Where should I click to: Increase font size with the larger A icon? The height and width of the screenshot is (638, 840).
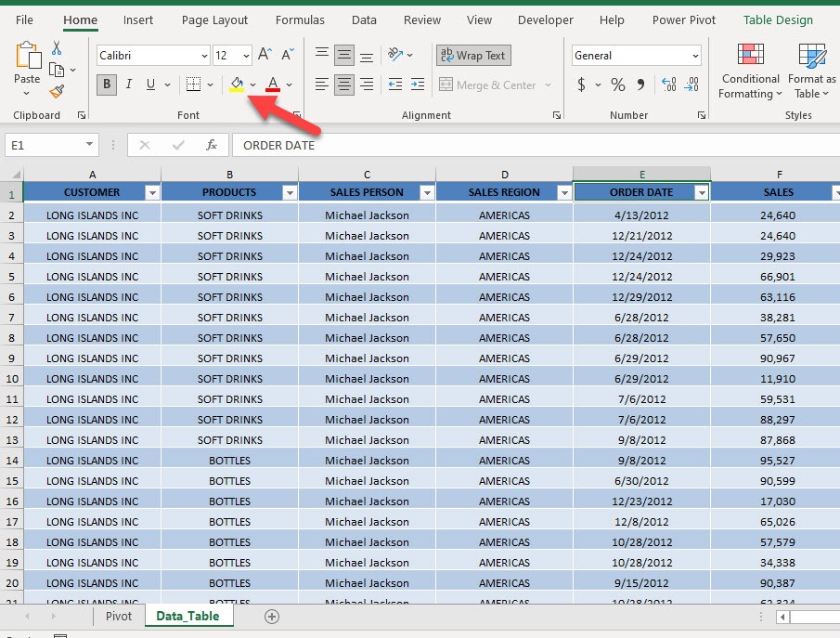(x=265, y=54)
